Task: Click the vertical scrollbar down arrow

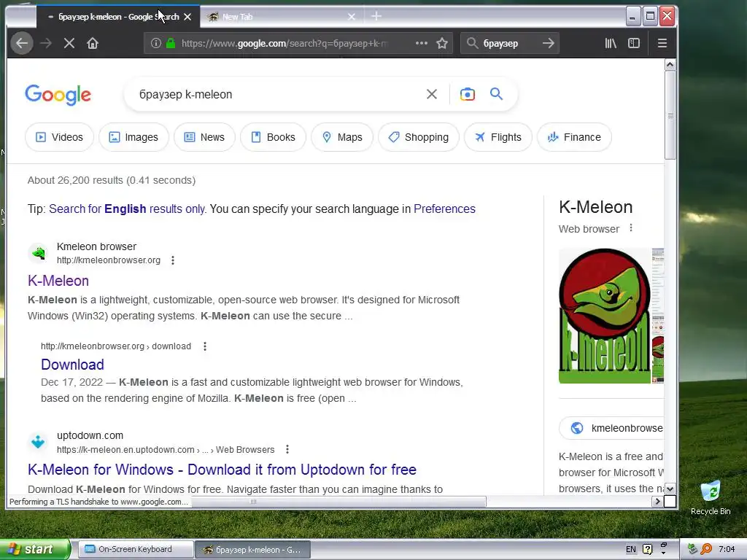Action: 670,489
